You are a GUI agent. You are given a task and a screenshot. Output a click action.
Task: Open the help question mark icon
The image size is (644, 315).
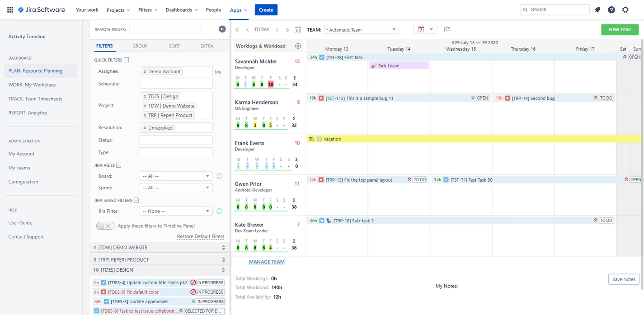(x=611, y=9)
